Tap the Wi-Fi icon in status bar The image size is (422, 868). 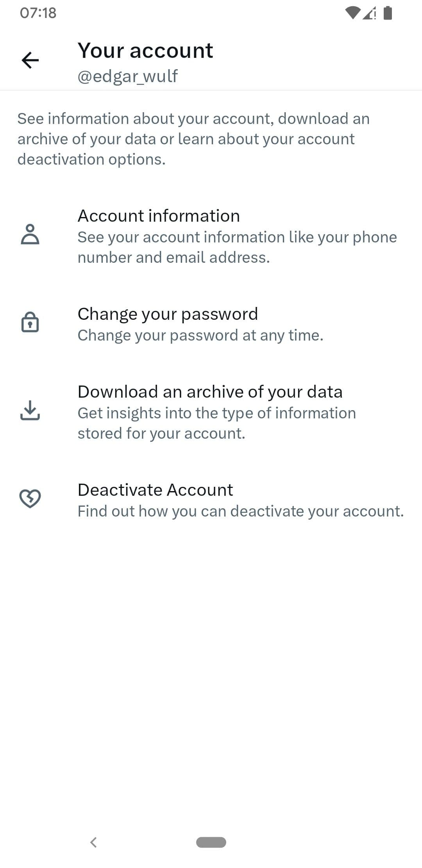tap(352, 13)
